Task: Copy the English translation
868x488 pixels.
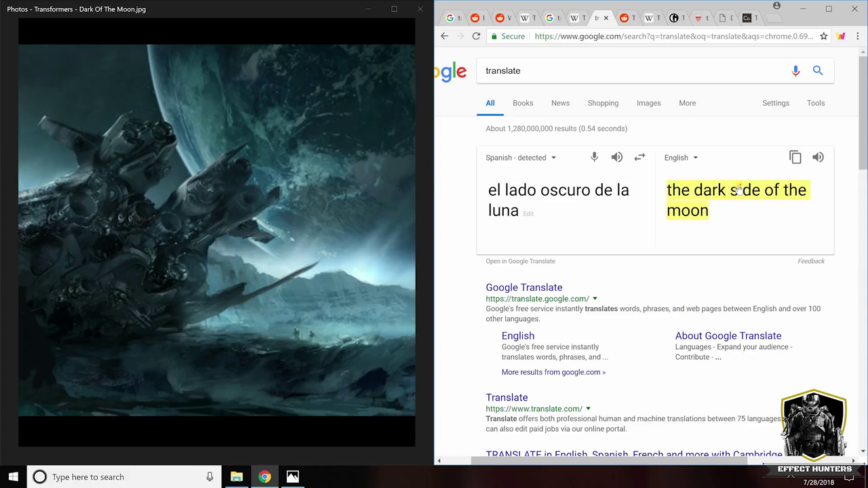Action: coord(795,157)
